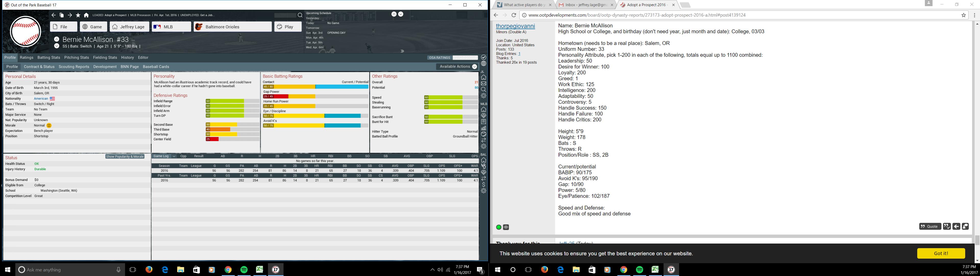Open the Batting Stats tab
This screenshot has width=980, height=276.
click(49, 57)
